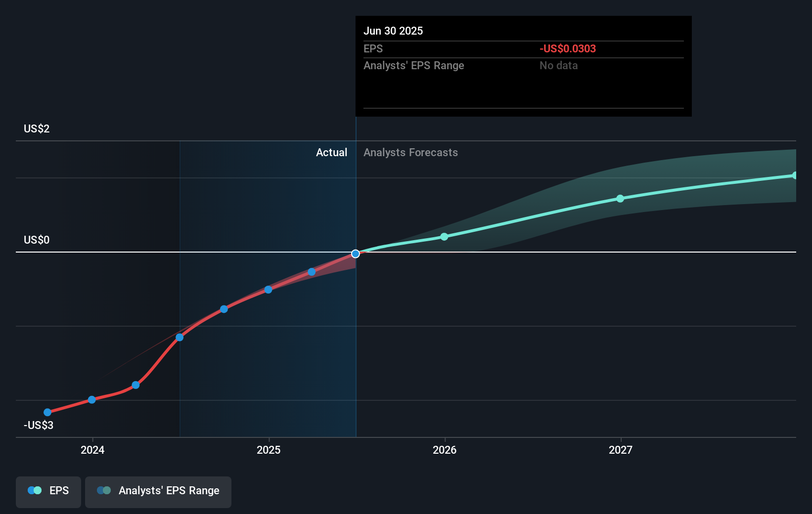Select the 2026 forecast data point
The width and height of the screenshot is (812, 514).
(445, 236)
